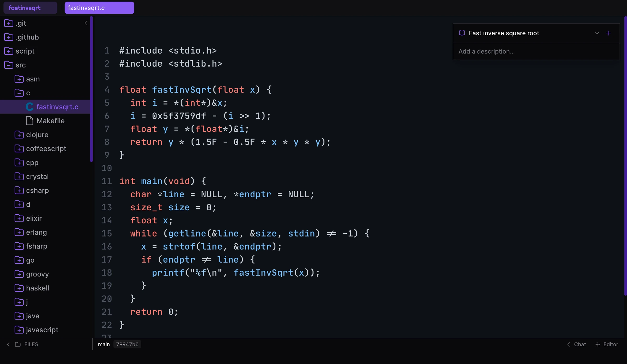
Task: Open the javascript folder
Action: pyautogui.click(x=45, y=330)
